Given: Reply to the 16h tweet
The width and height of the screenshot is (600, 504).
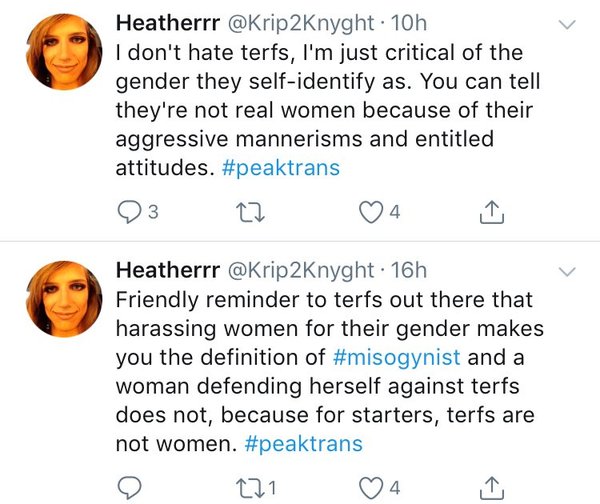Looking at the screenshot, I should pos(130,486).
